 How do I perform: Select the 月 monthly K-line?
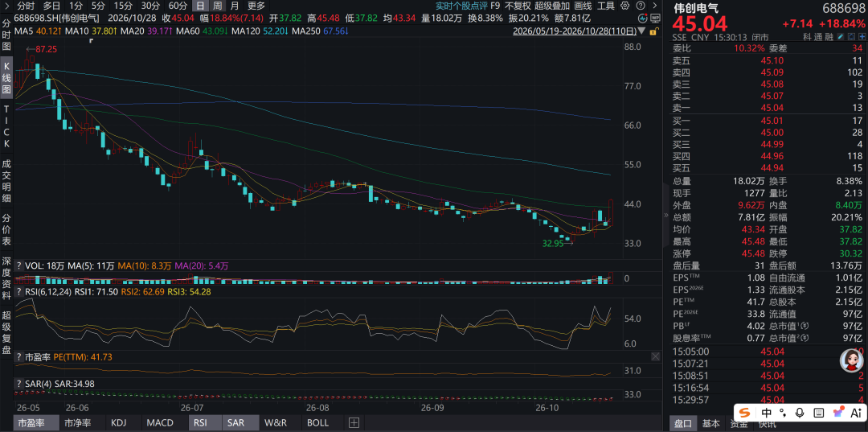click(235, 6)
